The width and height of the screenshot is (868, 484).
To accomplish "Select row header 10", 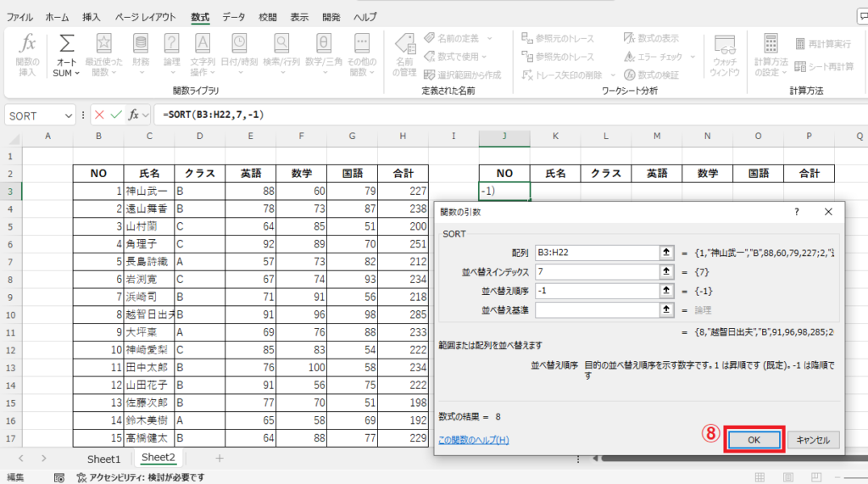I will pos(10,314).
